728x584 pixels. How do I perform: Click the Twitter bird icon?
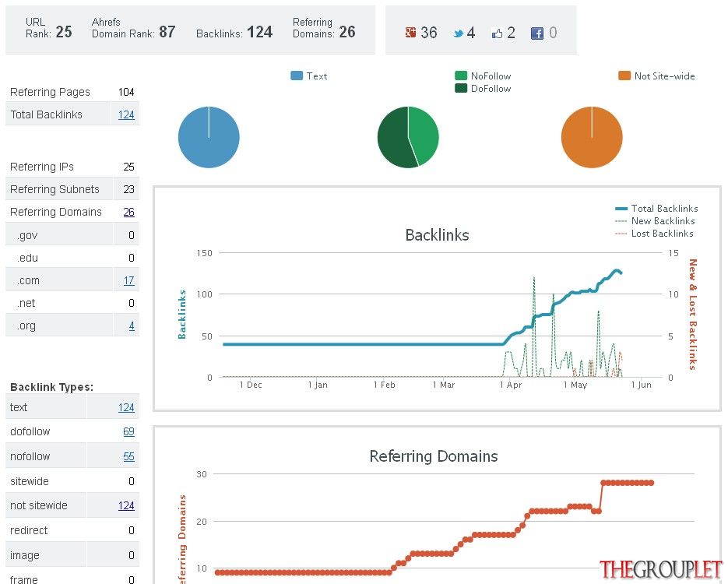coord(459,33)
